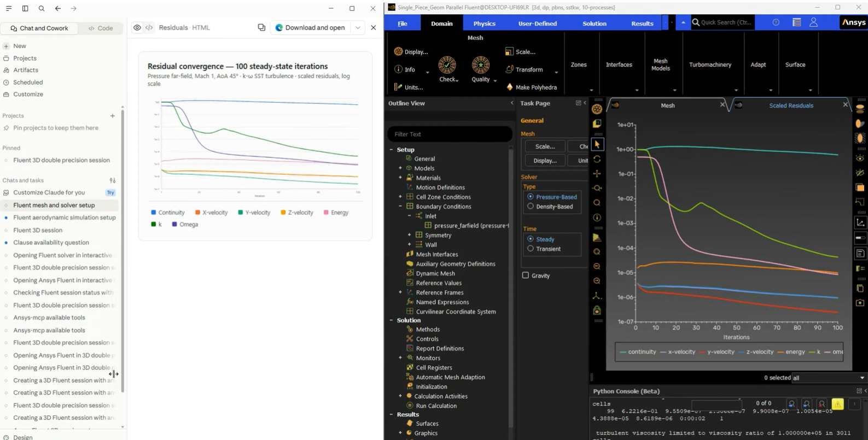Switch to the Mesh graphics tab
The width and height of the screenshot is (868, 440).
click(668, 105)
